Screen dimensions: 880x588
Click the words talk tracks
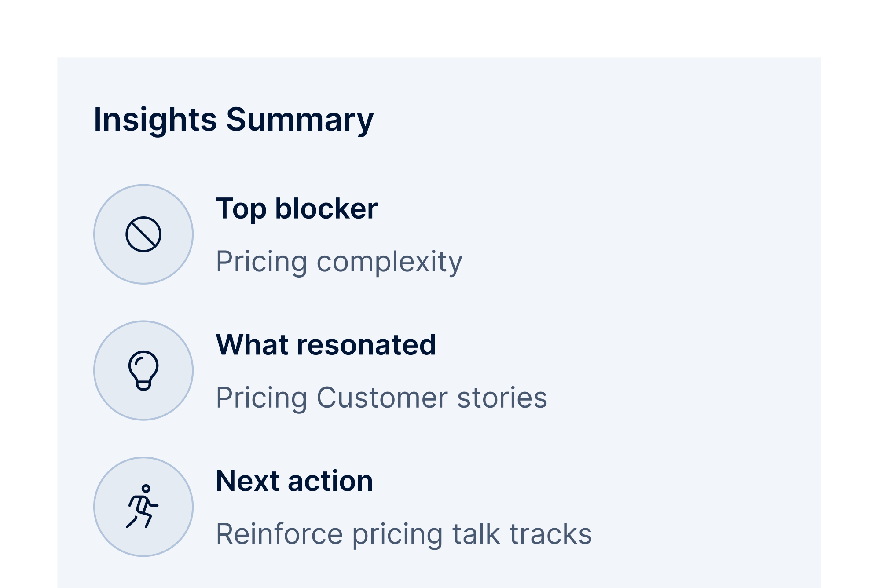pyautogui.click(x=522, y=534)
